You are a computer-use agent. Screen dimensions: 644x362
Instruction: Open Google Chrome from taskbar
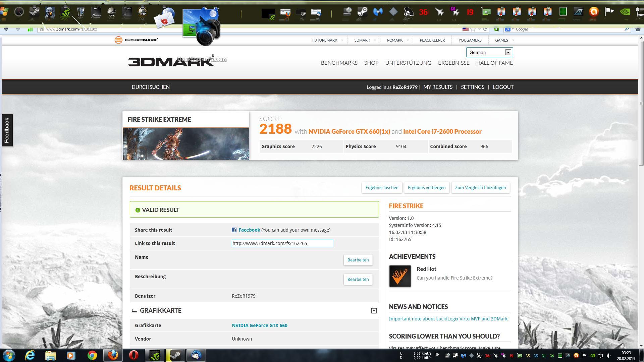point(92,355)
